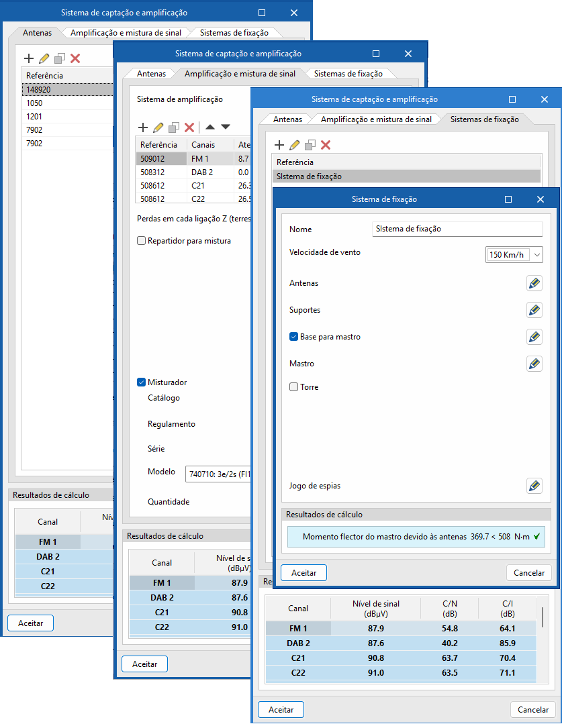The image size is (562, 728).
Task: Edit selected antenna with pencil icon in Antenas window
Action: point(44,58)
